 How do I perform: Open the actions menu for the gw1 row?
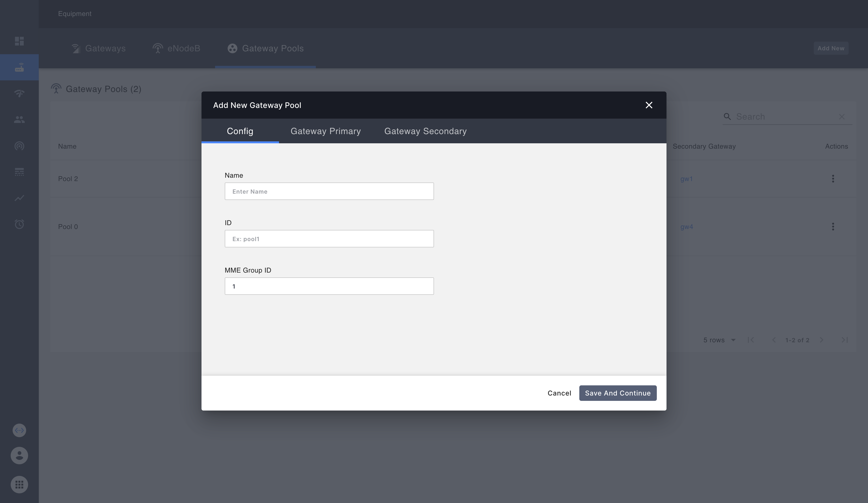pyautogui.click(x=833, y=178)
